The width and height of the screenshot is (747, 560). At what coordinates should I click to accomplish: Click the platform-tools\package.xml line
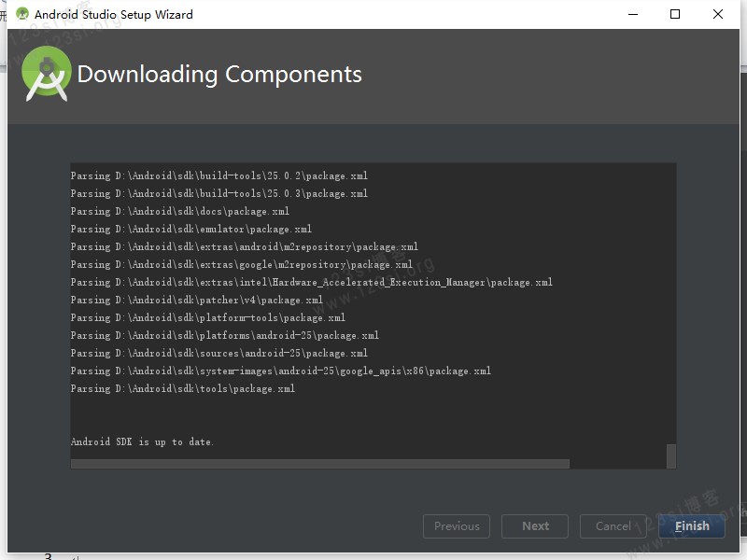(207, 317)
